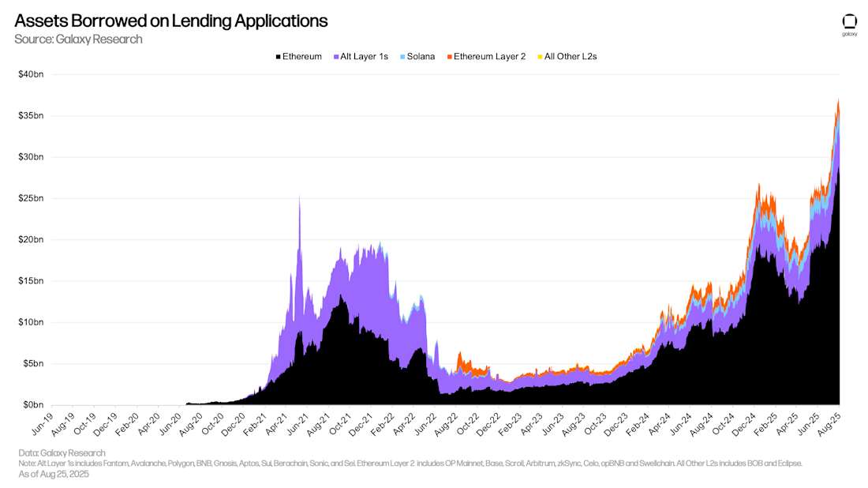Expand the note text at the bottom
The height and width of the screenshot is (488, 868).
(x=410, y=464)
